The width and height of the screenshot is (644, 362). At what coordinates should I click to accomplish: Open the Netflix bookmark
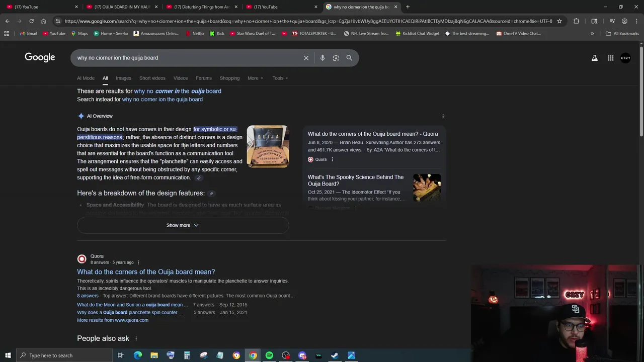click(195, 34)
